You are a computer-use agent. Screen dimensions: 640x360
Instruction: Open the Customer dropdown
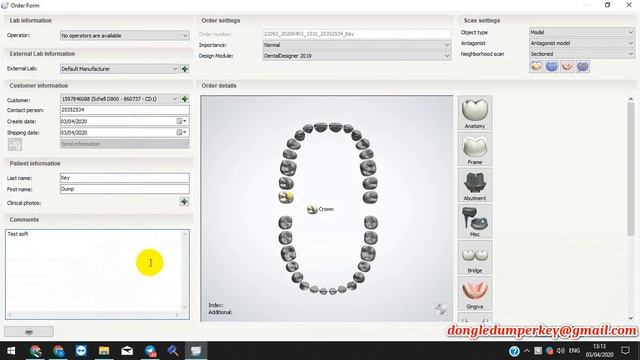(x=119, y=99)
